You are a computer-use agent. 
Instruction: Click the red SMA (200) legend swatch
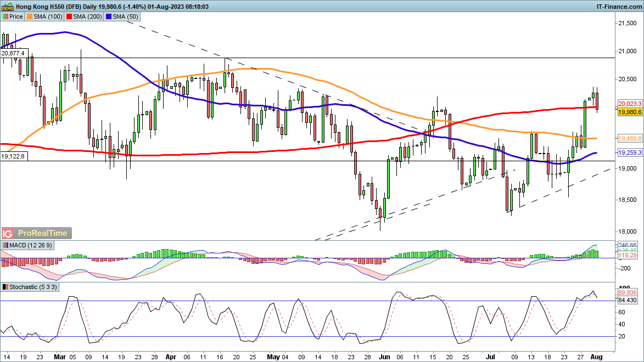coord(69,17)
